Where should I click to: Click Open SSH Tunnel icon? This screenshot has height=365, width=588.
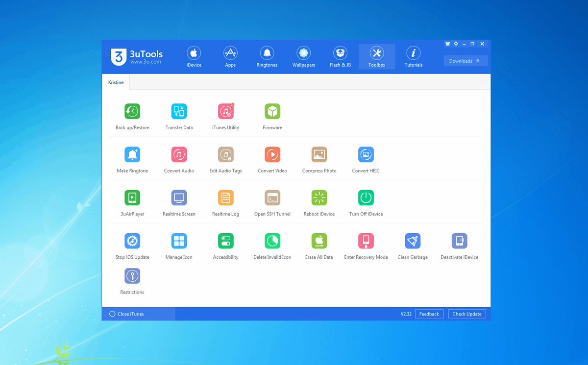pyautogui.click(x=272, y=198)
